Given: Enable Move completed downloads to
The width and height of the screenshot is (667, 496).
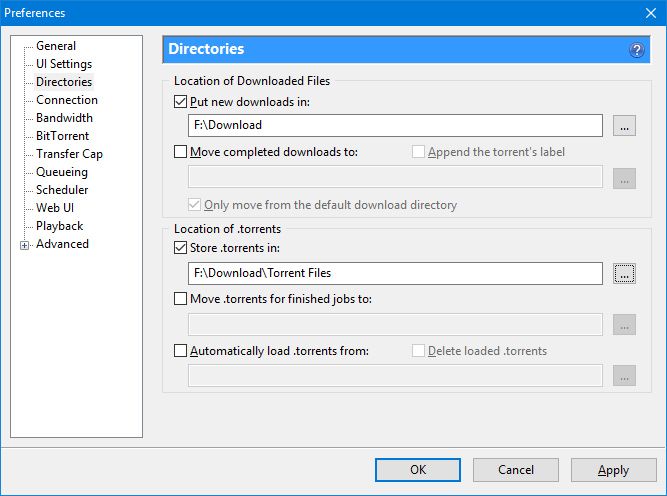Looking at the screenshot, I should pos(181,152).
